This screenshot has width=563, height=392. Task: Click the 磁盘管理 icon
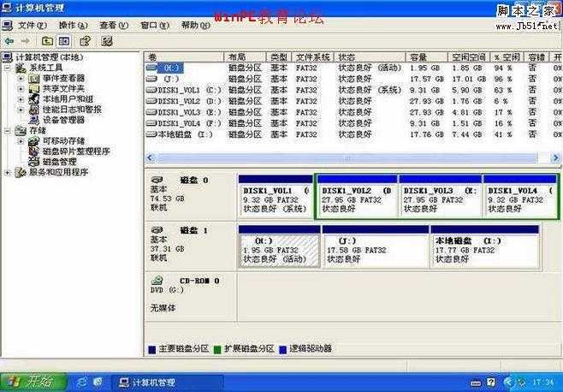(33, 162)
